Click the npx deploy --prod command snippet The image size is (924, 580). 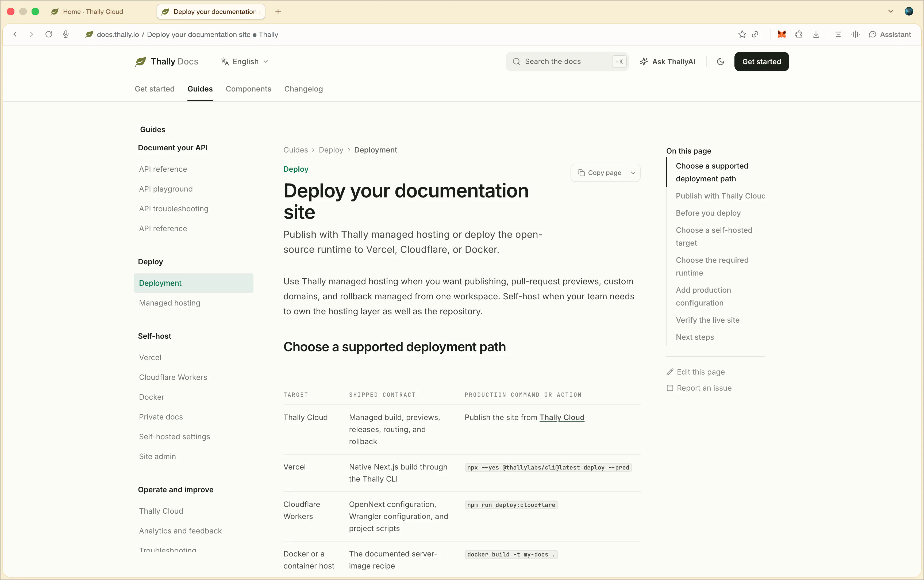click(x=548, y=468)
